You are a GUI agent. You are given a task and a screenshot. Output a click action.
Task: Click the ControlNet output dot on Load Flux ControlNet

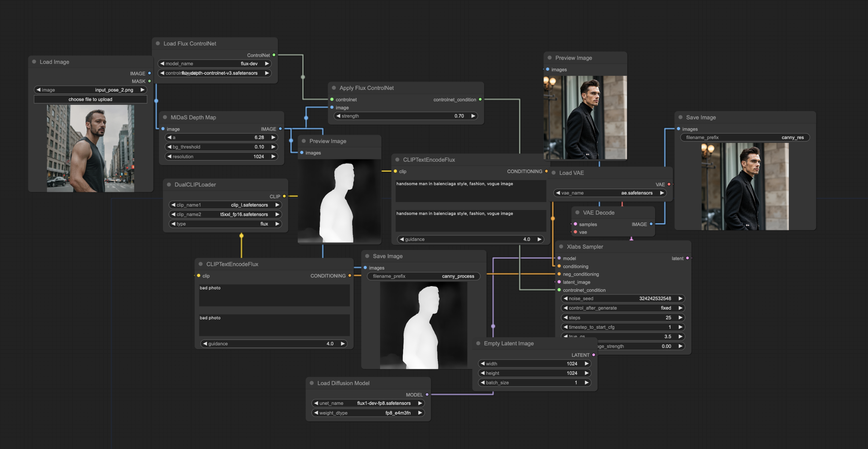click(274, 55)
